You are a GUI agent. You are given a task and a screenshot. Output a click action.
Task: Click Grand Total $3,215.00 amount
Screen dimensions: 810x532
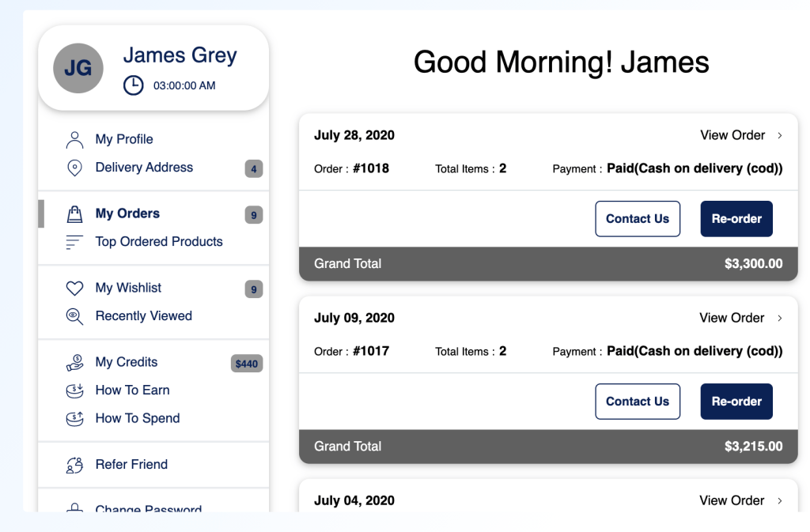pos(754,447)
